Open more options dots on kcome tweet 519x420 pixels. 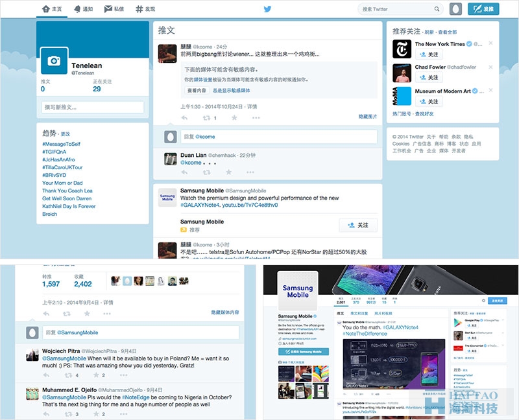pos(256,118)
